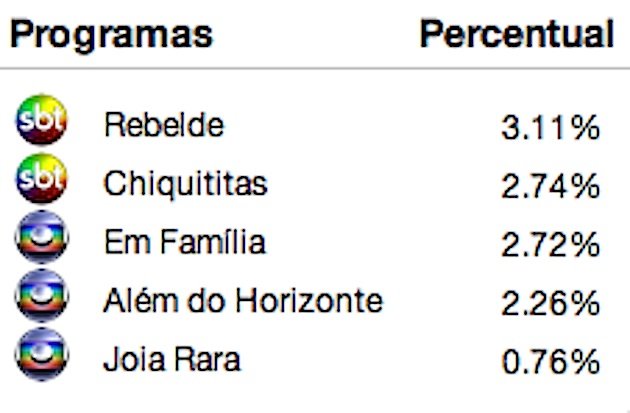Open the Além do Horizonte entry

point(243,301)
